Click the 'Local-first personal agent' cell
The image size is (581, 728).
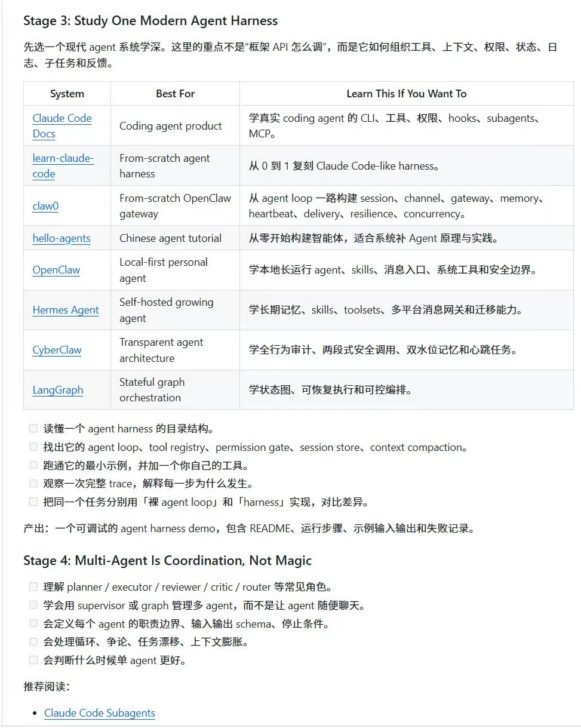pyautogui.click(x=176, y=270)
